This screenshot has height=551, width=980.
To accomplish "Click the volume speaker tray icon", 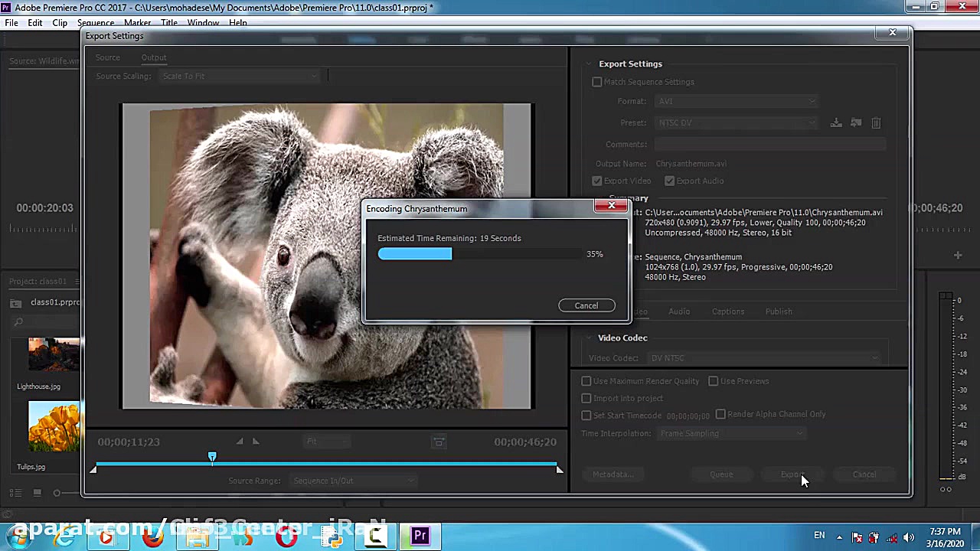I will pos(909,537).
